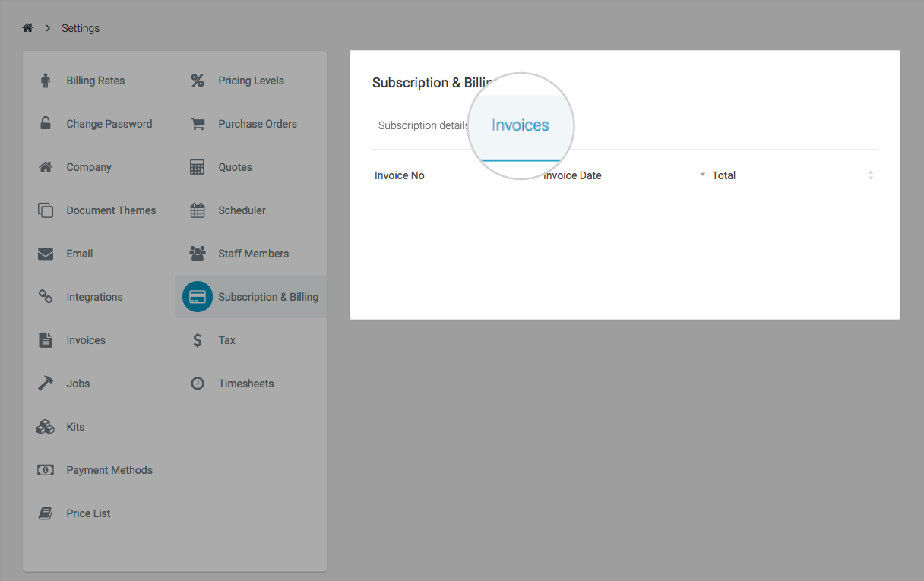Click the Settings breadcrumb link
Screen dimensions: 924x581
pyautogui.click(x=81, y=28)
